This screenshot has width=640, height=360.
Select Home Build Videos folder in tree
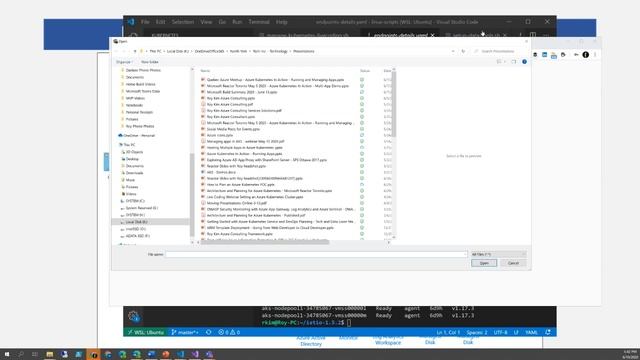tap(140, 84)
